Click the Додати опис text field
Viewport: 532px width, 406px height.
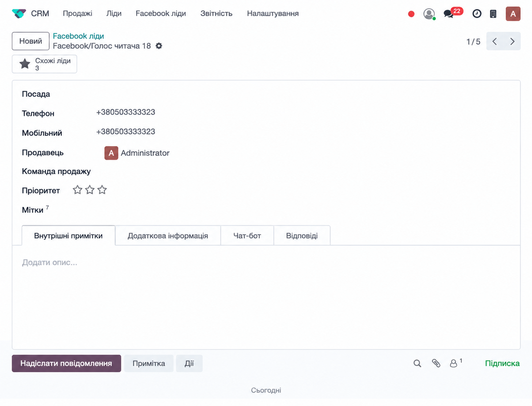click(x=266, y=262)
